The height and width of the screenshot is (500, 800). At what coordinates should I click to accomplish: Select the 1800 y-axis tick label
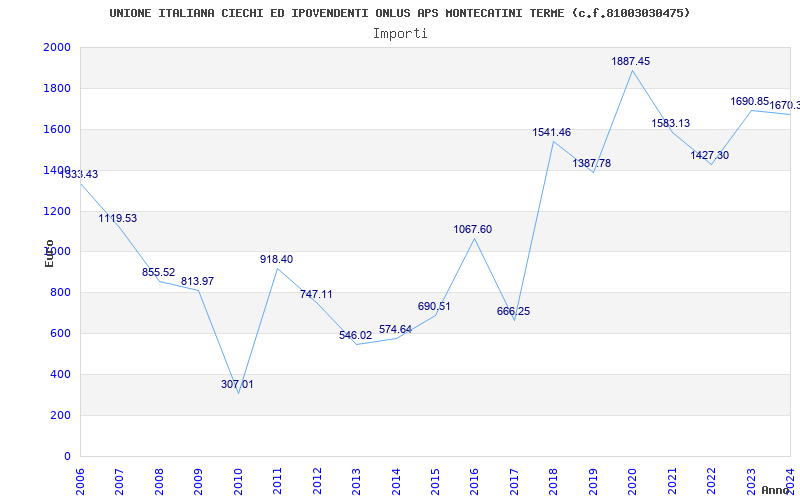(x=57, y=88)
